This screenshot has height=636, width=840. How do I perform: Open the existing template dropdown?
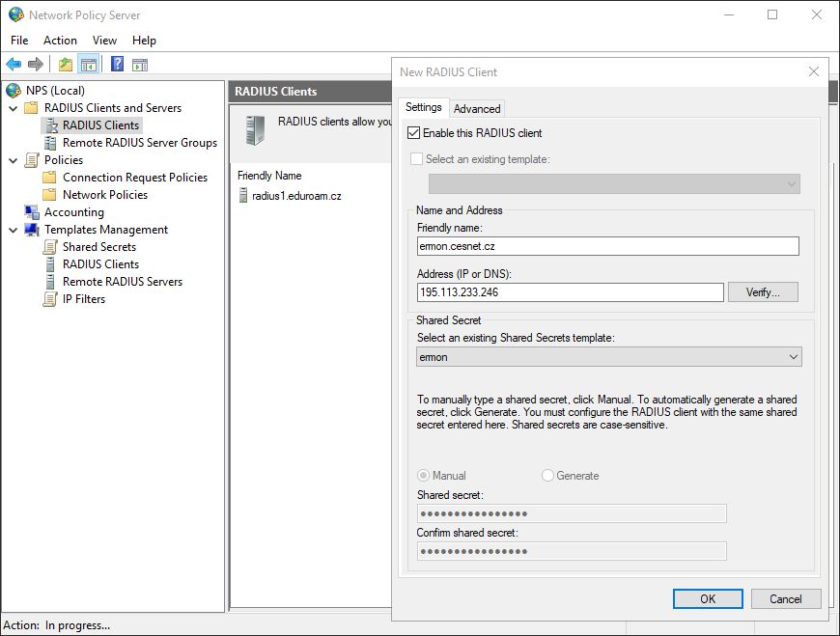click(614, 184)
